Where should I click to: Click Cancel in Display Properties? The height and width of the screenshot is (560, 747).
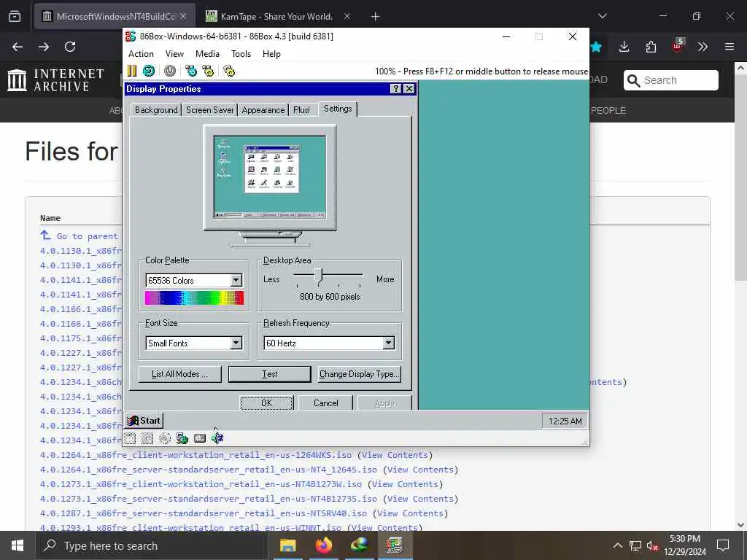point(326,402)
